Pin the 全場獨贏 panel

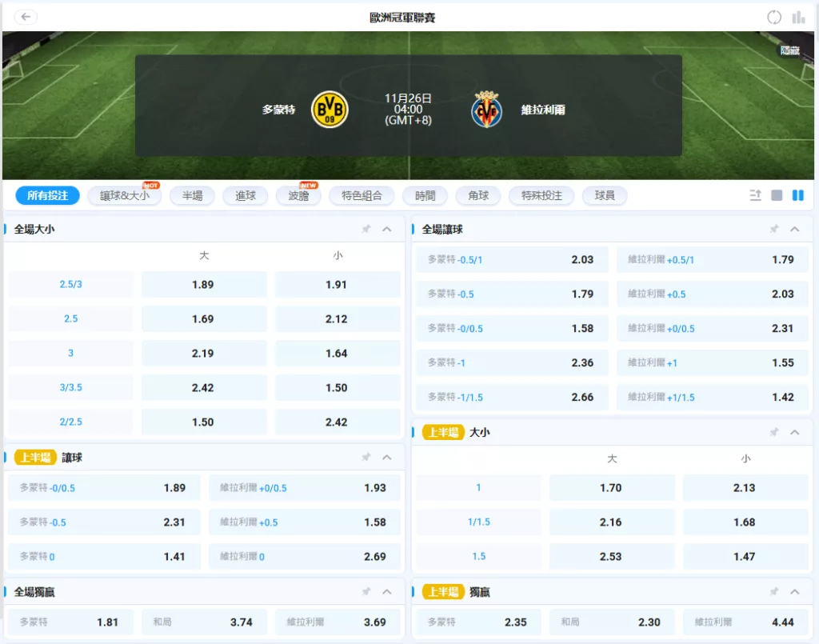(366, 591)
